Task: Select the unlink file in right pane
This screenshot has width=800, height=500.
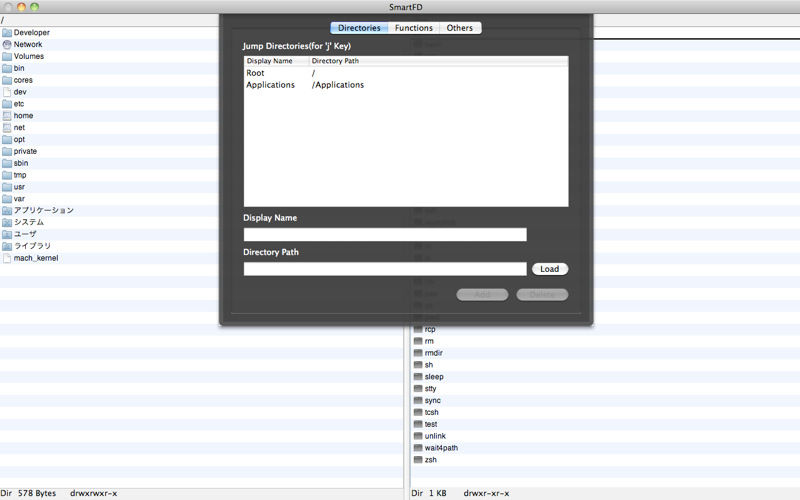Action: [x=435, y=436]
